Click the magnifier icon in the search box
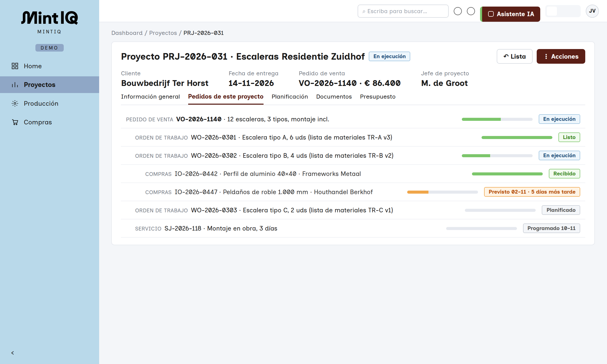Viewport: 607px width, 364px height. click(364, 11)
